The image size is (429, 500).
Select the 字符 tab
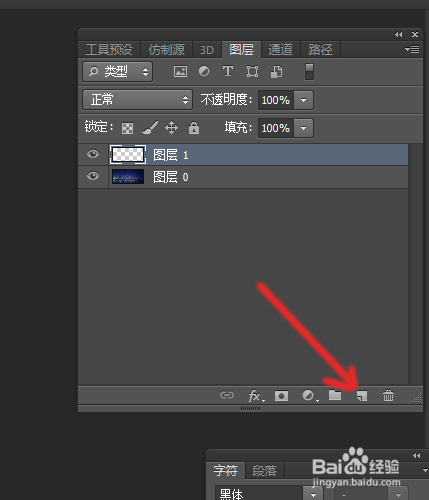[x=226, y=470]
